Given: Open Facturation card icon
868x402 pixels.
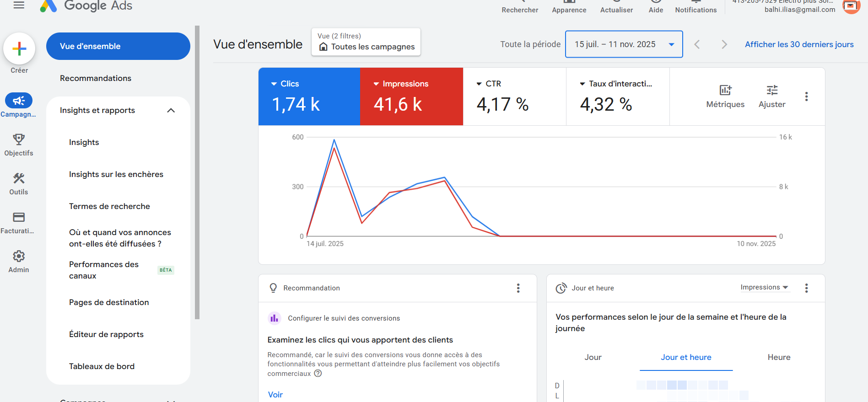Looking at the screenshot, I should (19, 217).
